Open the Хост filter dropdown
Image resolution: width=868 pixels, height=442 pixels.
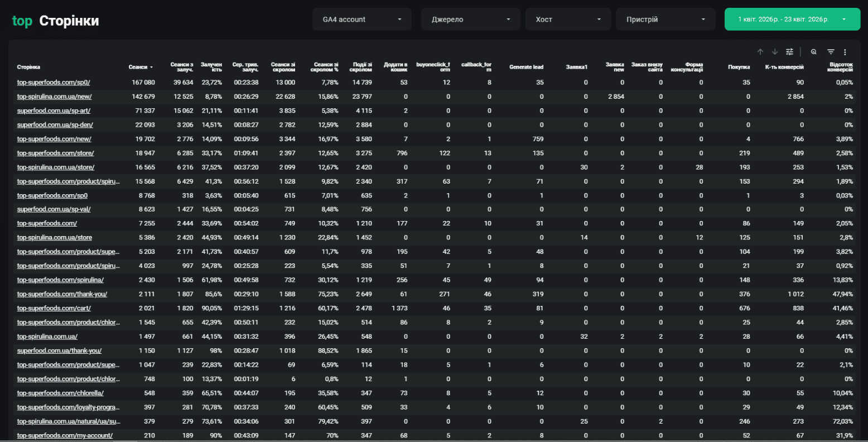click(x=568, y=19)
